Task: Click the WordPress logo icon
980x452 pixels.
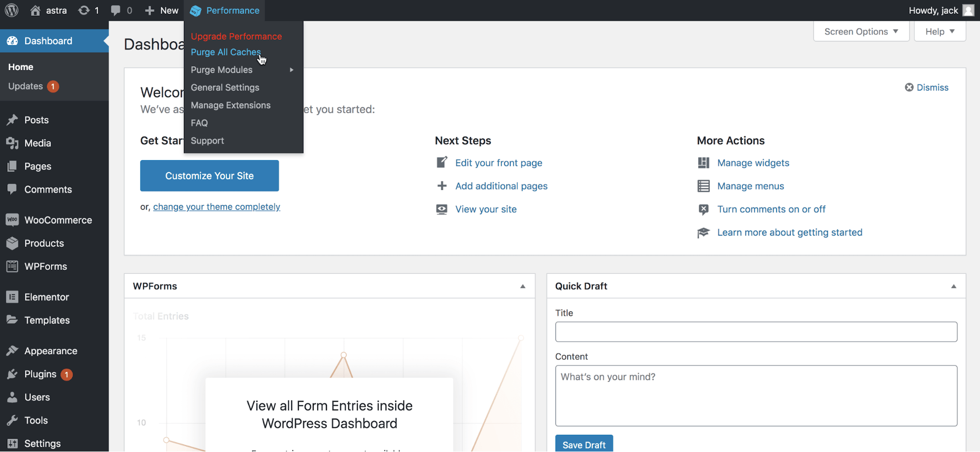Action: 11,10
